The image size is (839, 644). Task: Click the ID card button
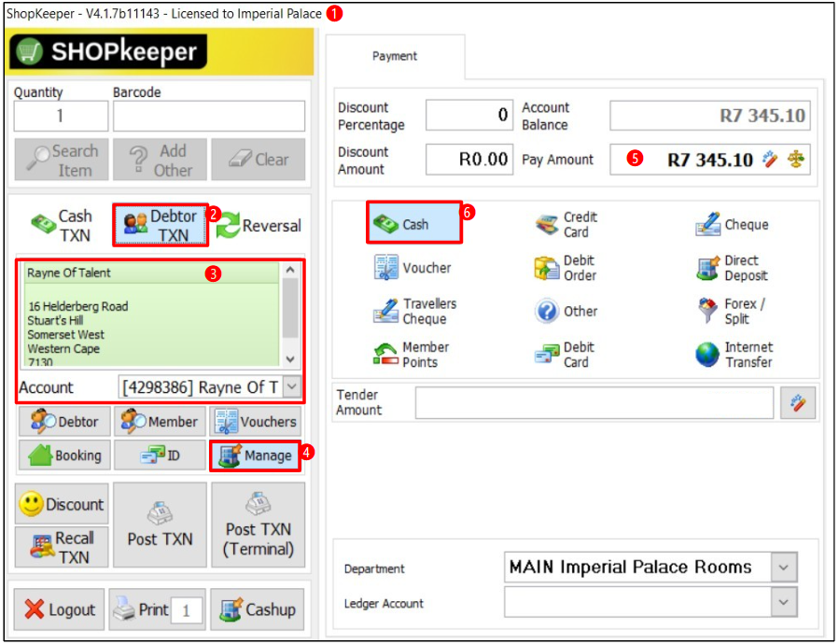[x=160, y=455]
